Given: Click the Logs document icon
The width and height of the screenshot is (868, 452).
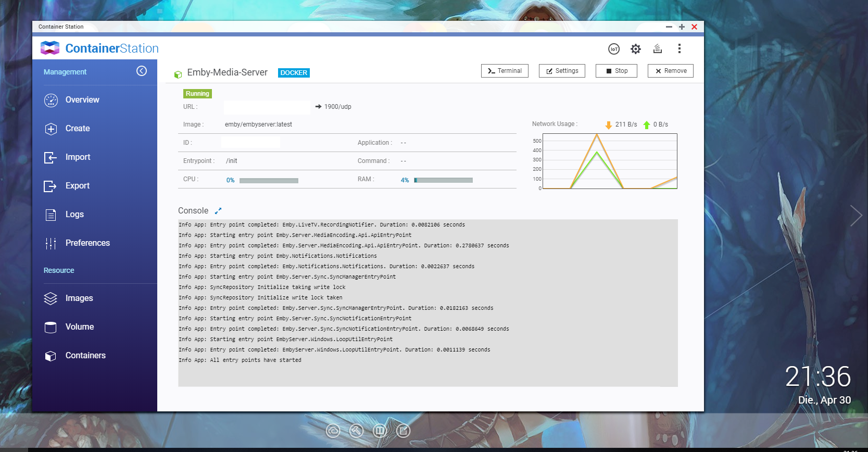Looking at the screenshot, I should tap(51, 215).
